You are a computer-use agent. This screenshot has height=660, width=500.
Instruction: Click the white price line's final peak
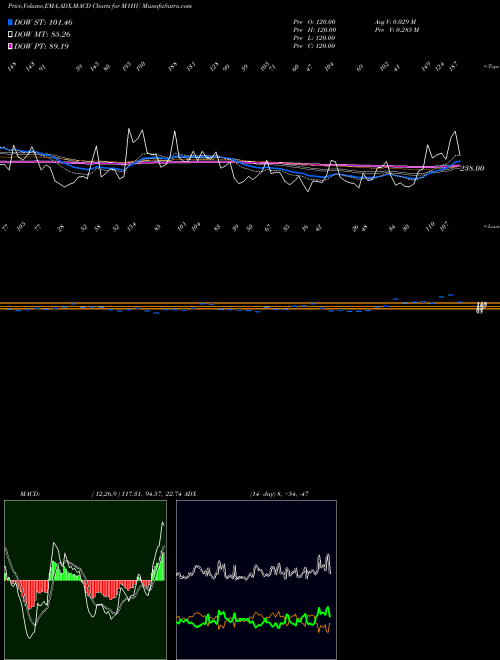tap(455, 132)
